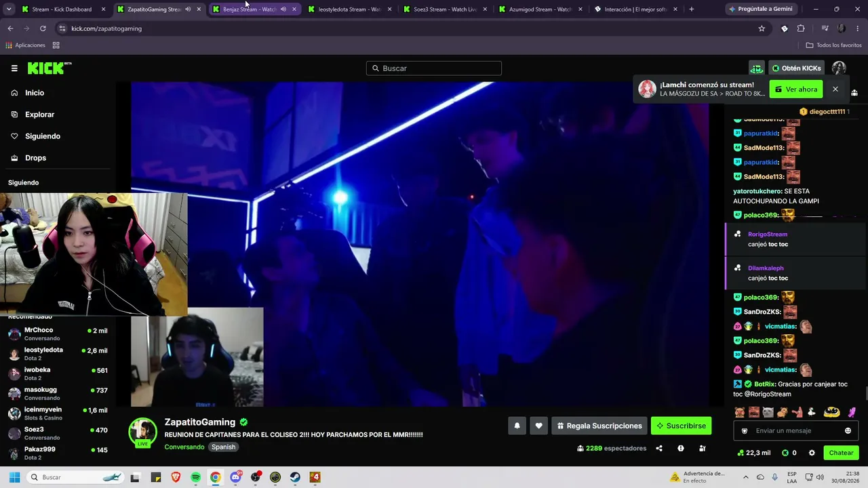Click Pregúntale a Gemini button
The image size is (868, 488).
click(760, 9)
